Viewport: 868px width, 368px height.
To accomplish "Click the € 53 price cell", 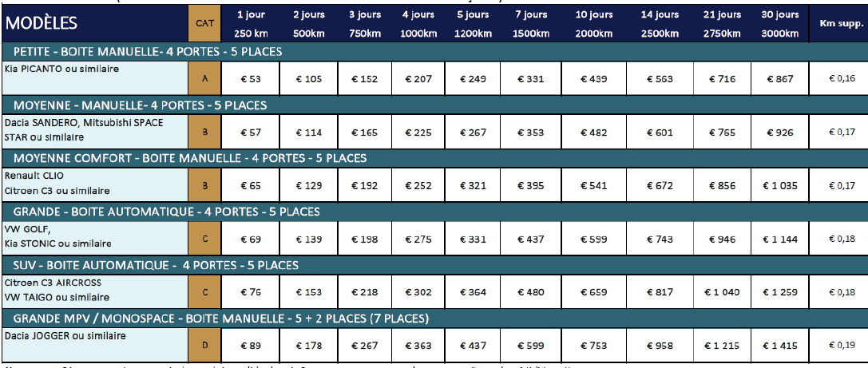I will pos(250,79).
